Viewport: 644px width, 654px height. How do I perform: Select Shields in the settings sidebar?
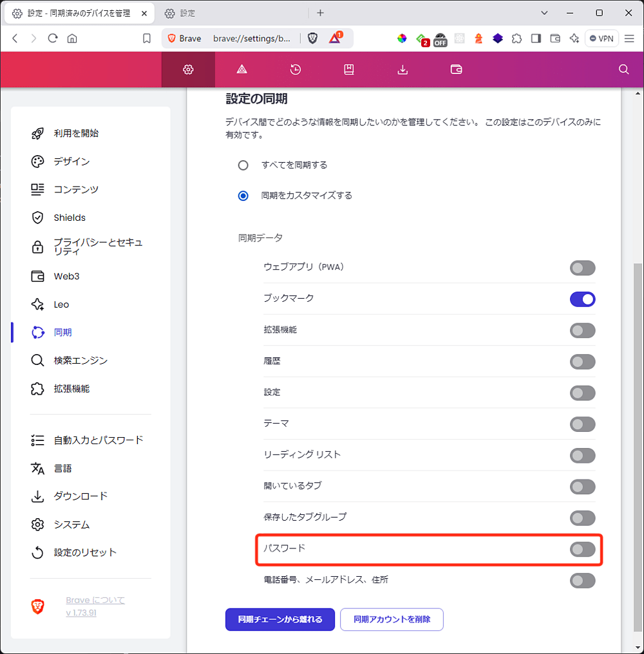click(69, 218)
